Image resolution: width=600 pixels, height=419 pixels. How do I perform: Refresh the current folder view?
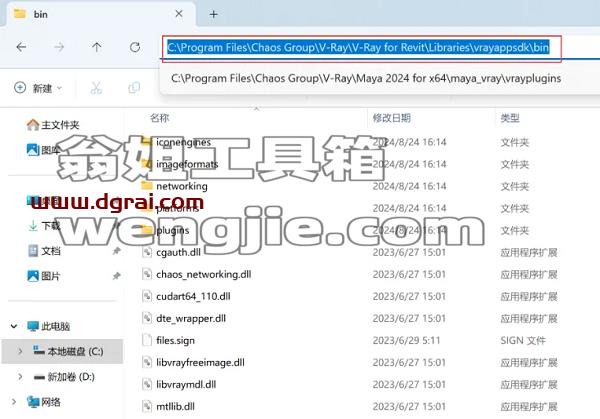[135, 47]
